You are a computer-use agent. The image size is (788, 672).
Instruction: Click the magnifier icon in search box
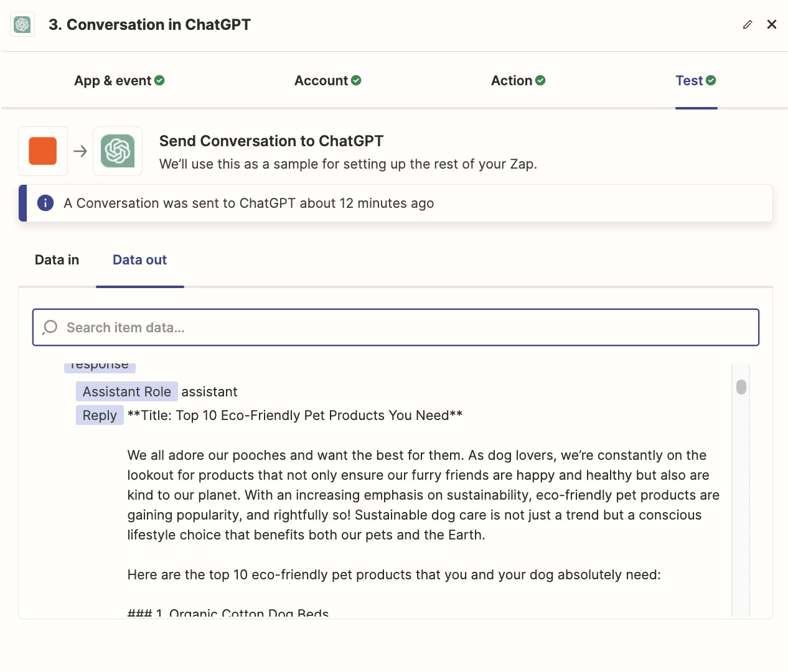(x=50, y=327)
